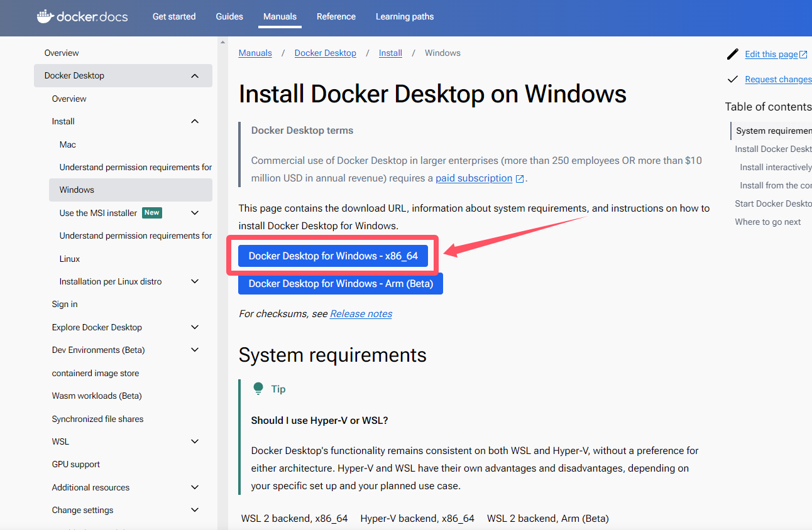Click the checkmark icon beside Request changes
This screenshot has height=530, width=812.
(x=732, y=79)
